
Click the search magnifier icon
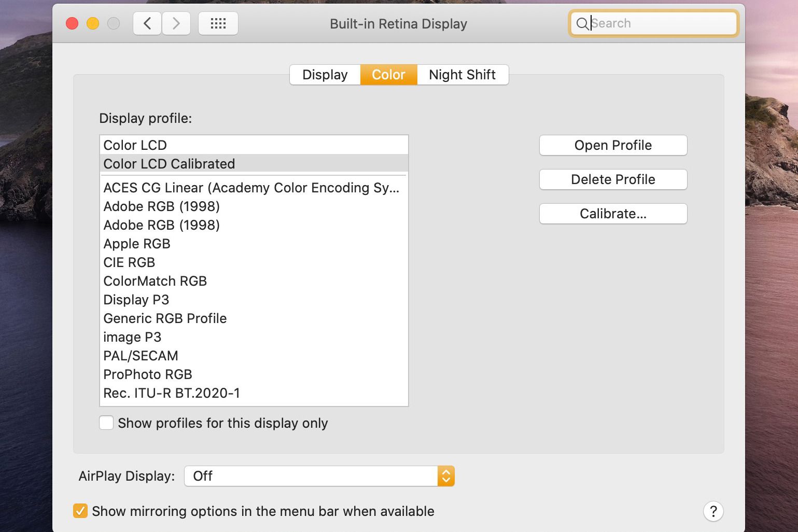point(582,23)
